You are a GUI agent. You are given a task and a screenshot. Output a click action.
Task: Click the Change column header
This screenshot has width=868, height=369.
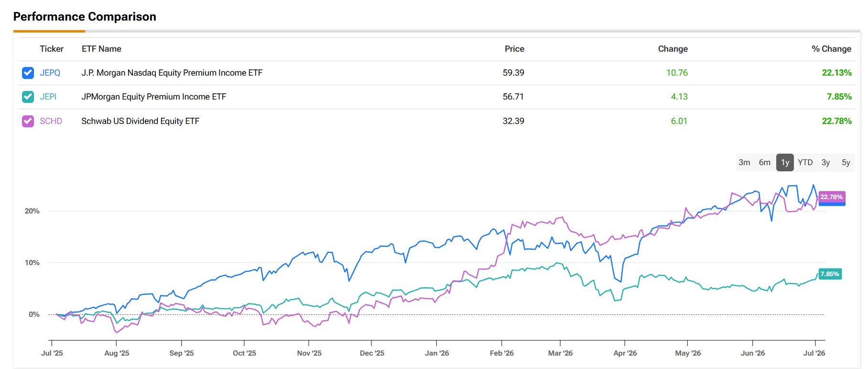(x=673, y=49)
